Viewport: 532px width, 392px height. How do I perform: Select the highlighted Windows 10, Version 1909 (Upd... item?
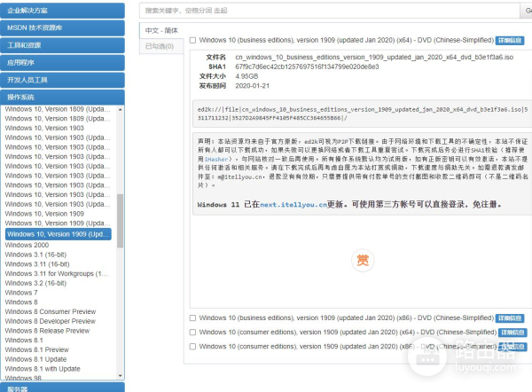click(59, 234)
